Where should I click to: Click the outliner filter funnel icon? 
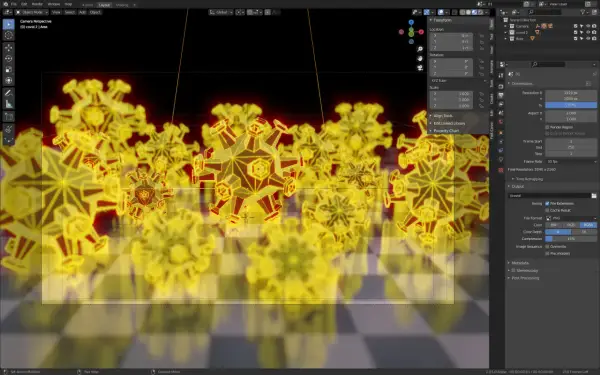coord(582,12)
